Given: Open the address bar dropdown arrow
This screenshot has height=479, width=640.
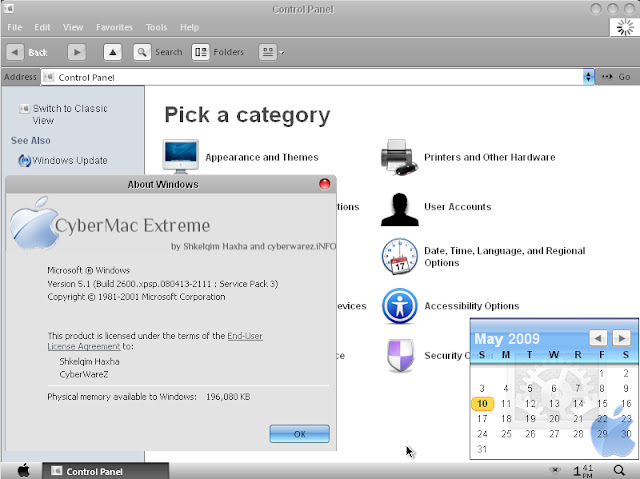Looking at the screenshot, I should 588,77.
